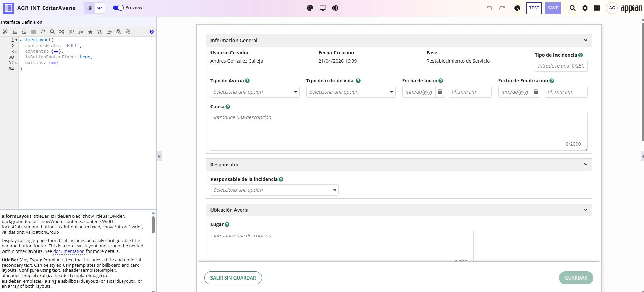The width and height of the screenshot is (644, 292).
Task: Open expression editor help question icon
Action: (152, 32)
